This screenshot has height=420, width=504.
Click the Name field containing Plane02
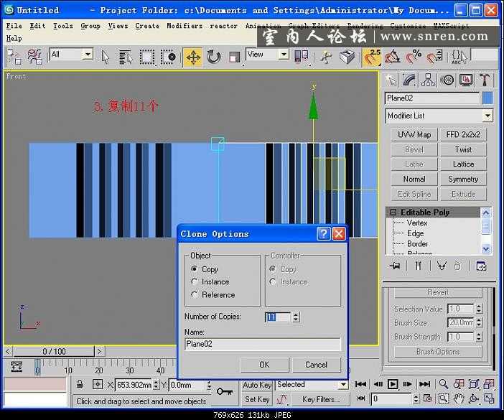pyautogui.click(x=262, y=345)
